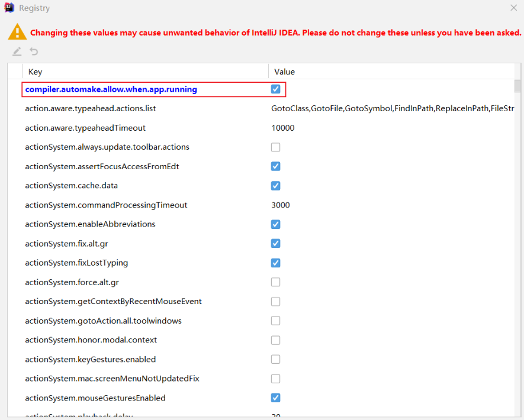
Task: Select the actionSystem.force.alt.gr key text
Action: tap(72, 282)
